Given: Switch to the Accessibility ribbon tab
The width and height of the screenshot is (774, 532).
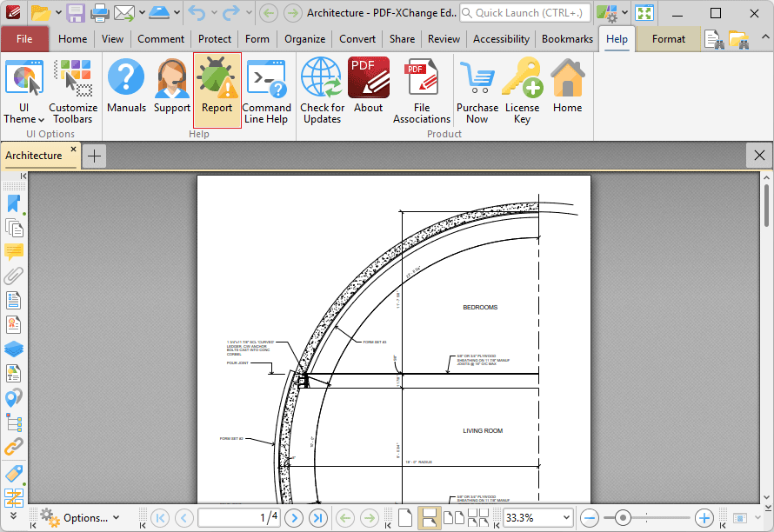Looking at the screenshot, I should (x=501, y=39).
